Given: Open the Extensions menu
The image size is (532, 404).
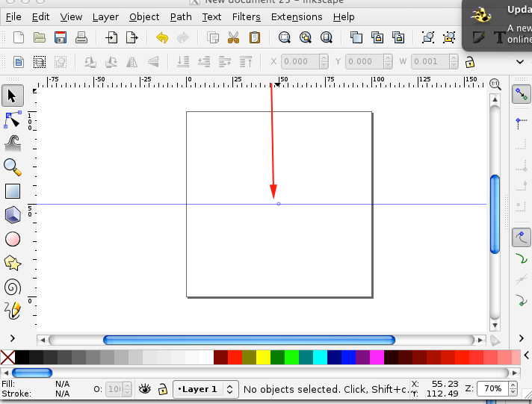Looking at the screenshot, I should click(x=297, y=16).
